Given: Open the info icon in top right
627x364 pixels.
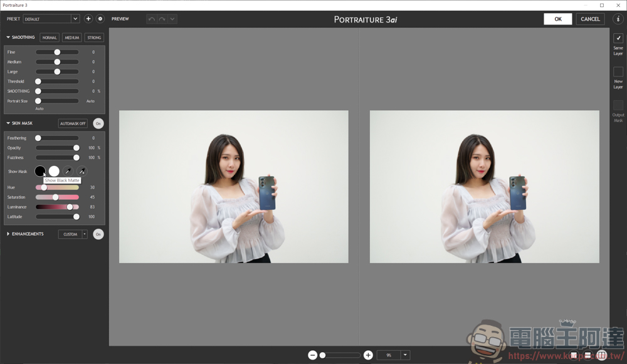Looking at the screenshot, I should tap(618, 19).
